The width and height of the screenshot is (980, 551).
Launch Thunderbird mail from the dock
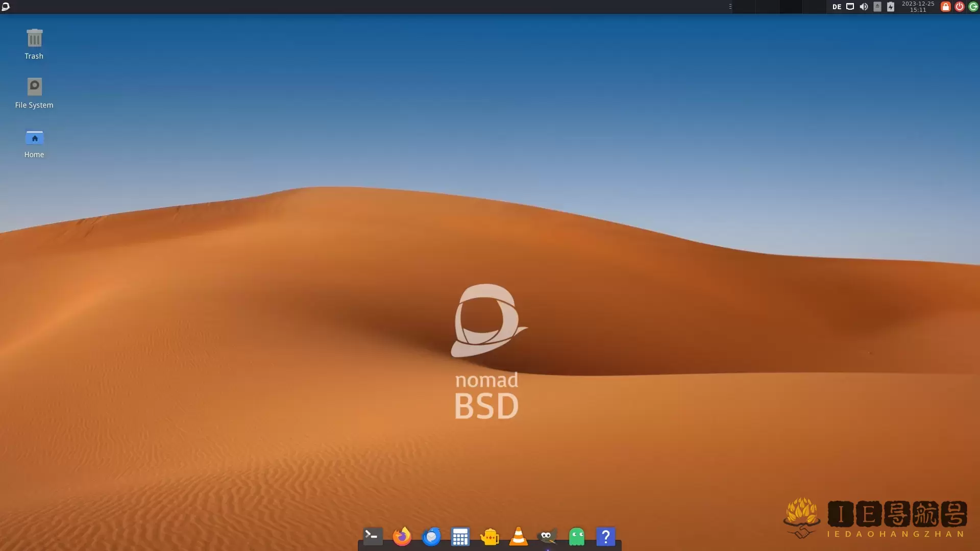(431, 536)
